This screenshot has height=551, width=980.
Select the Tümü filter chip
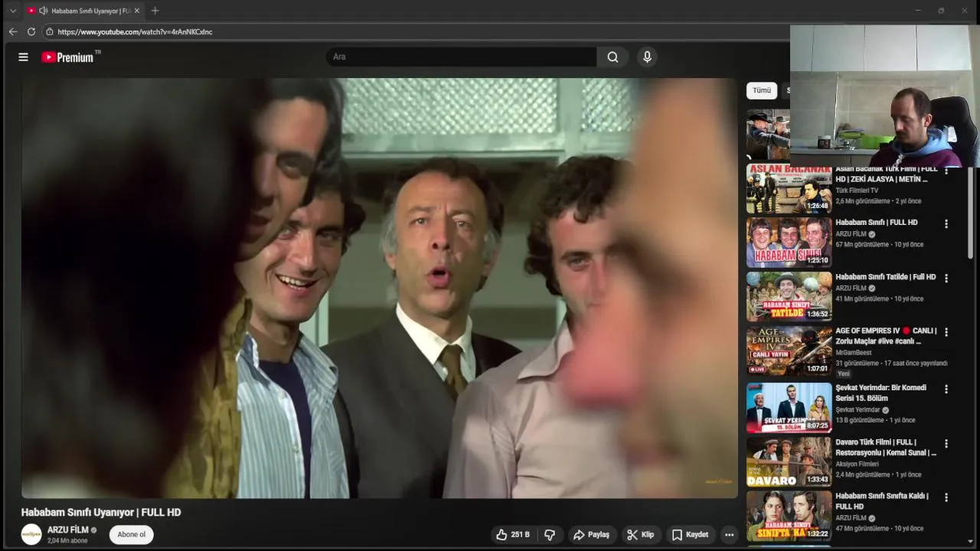[762, 90]
